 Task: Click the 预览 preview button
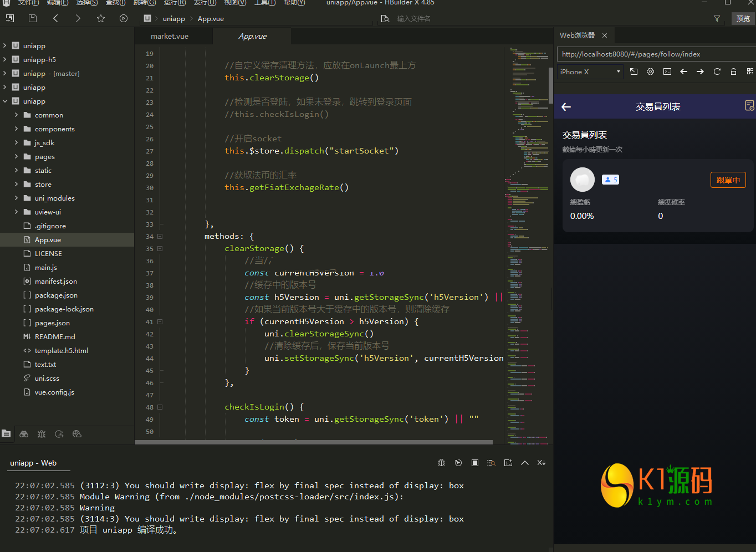point(743,19)
